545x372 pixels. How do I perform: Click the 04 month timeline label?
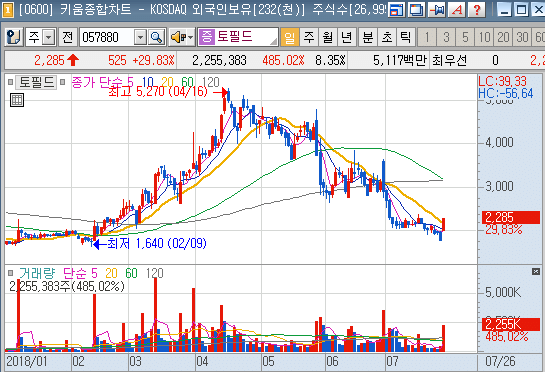pyautogui.click(x=202, y=362)
